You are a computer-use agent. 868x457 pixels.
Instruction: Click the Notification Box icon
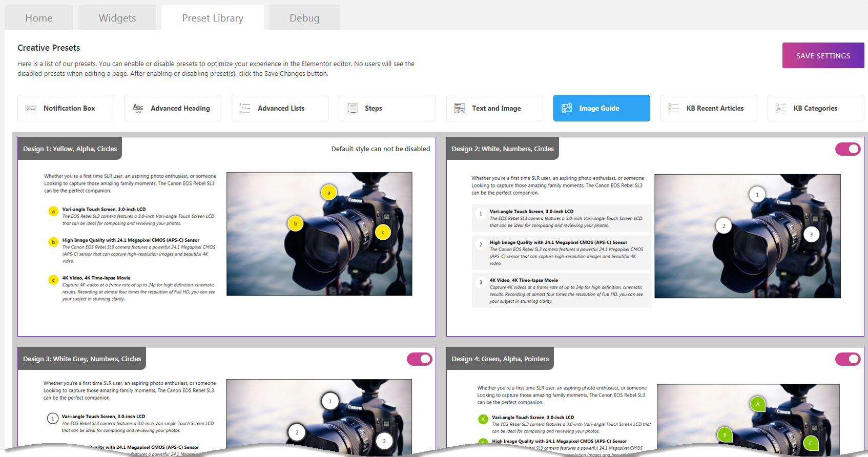31,108
